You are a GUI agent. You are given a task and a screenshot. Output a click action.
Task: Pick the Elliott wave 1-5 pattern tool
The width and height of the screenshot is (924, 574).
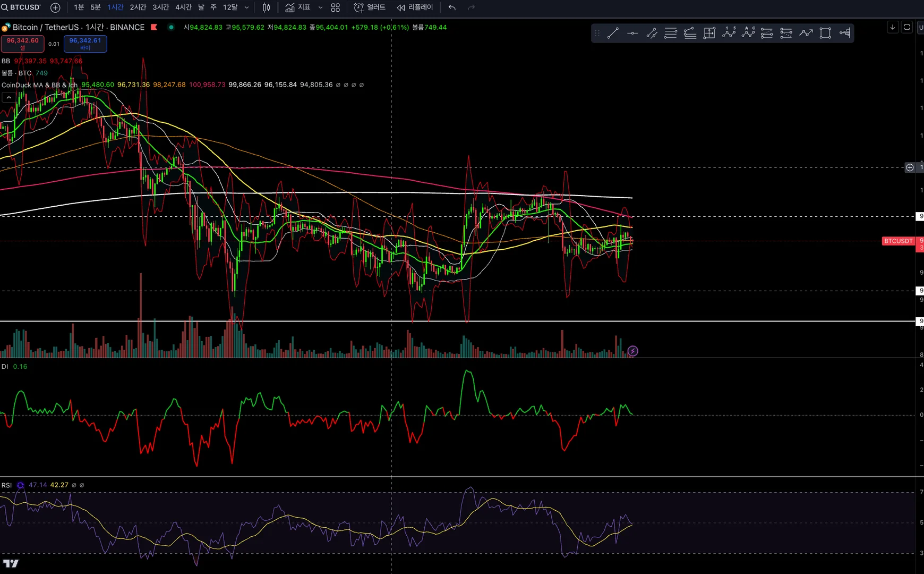point(729,33)
